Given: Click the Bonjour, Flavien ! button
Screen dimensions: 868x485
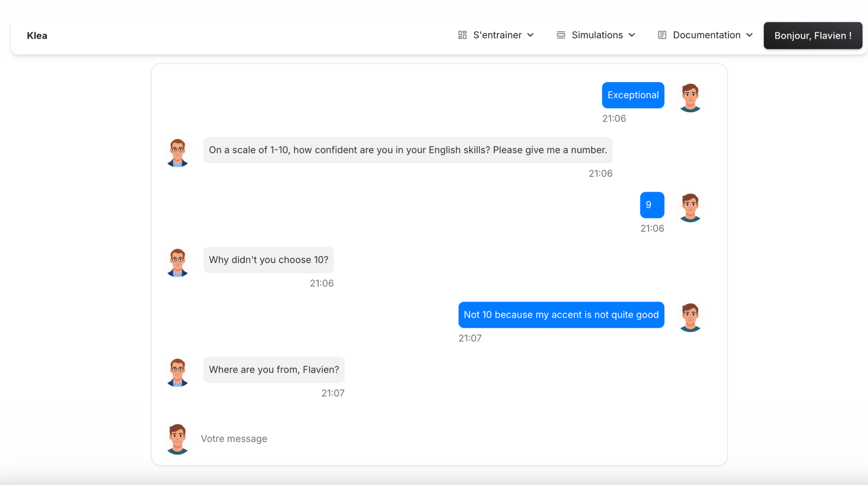Looking at the screenshot, I should pyautogui.click(x=813, y=36).
